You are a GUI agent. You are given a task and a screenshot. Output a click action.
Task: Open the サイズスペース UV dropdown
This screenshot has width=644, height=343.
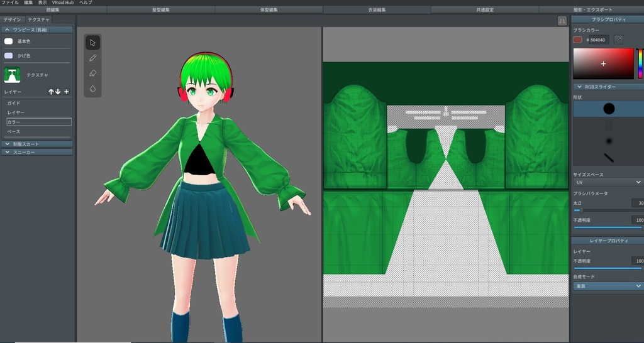(x=607, y=182)
